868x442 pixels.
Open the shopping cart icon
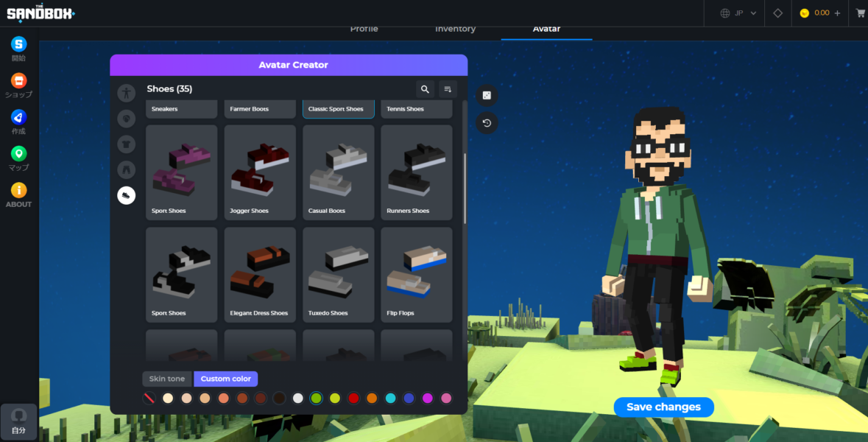pyautogui.click(x=861, y=13)
